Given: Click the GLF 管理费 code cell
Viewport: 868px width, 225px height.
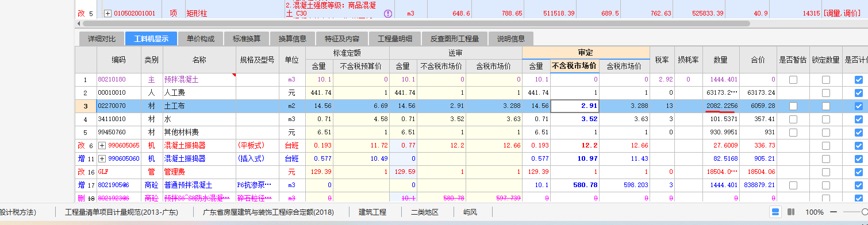Looking at the screenshot, I should pyautogui.click(x=118, y=172).
